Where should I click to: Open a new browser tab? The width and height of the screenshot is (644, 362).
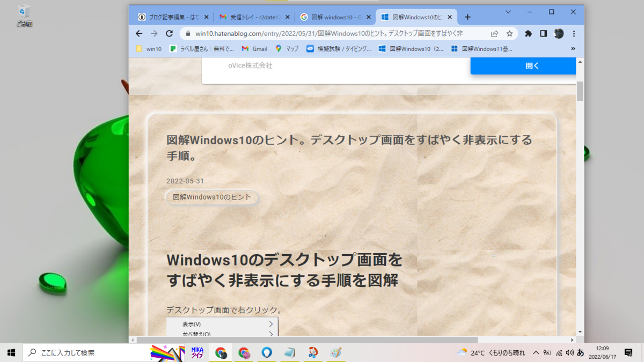[x=467, y=17]
